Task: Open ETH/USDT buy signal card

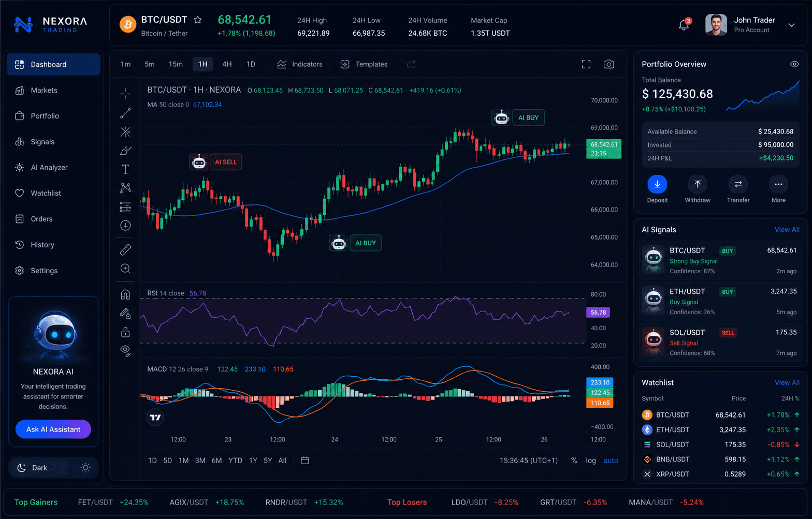Action: (x=721, y=301)
